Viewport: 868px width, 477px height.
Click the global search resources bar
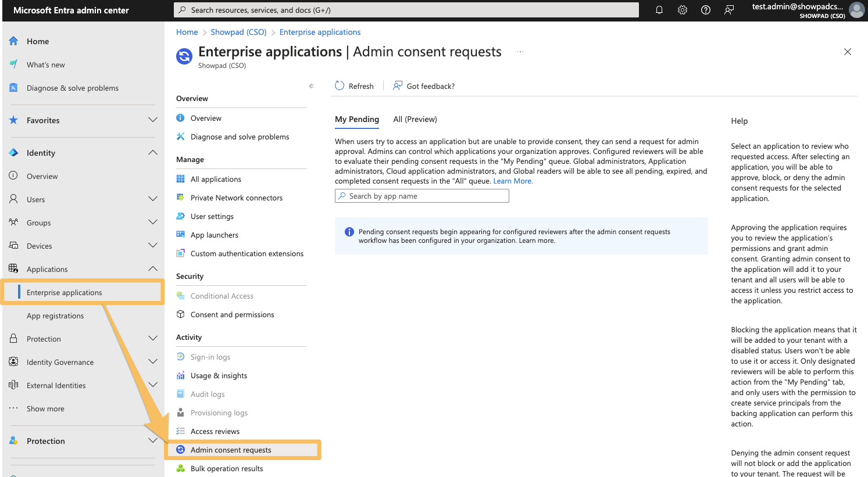tap(406, 10)
